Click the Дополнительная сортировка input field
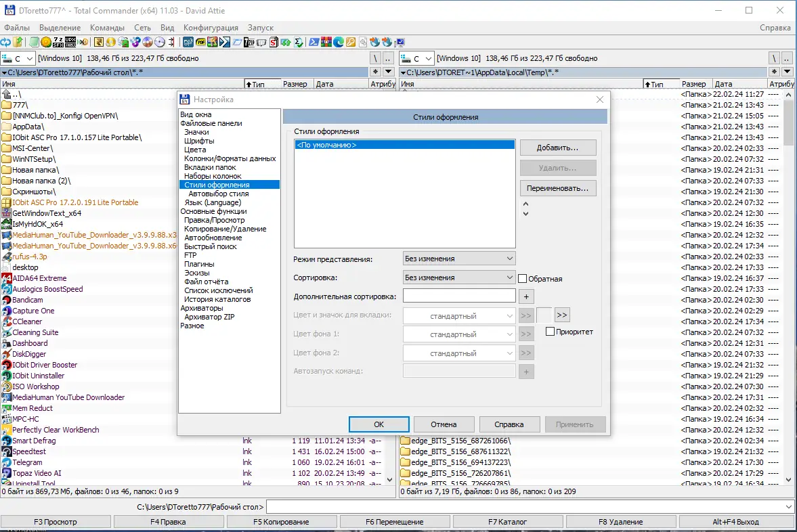 (x=459, y=296)
